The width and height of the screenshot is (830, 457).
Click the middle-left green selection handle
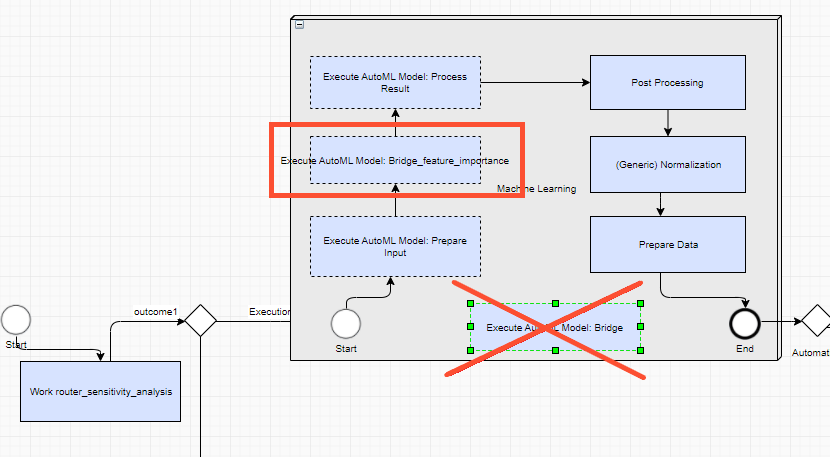[x=471, y=327]
